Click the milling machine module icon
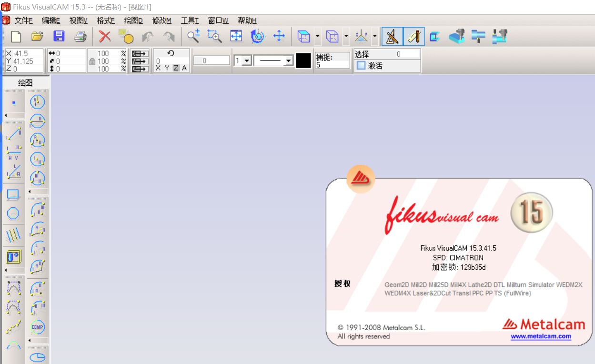Screen dimensions: 595x364 (x=457, y=37)
